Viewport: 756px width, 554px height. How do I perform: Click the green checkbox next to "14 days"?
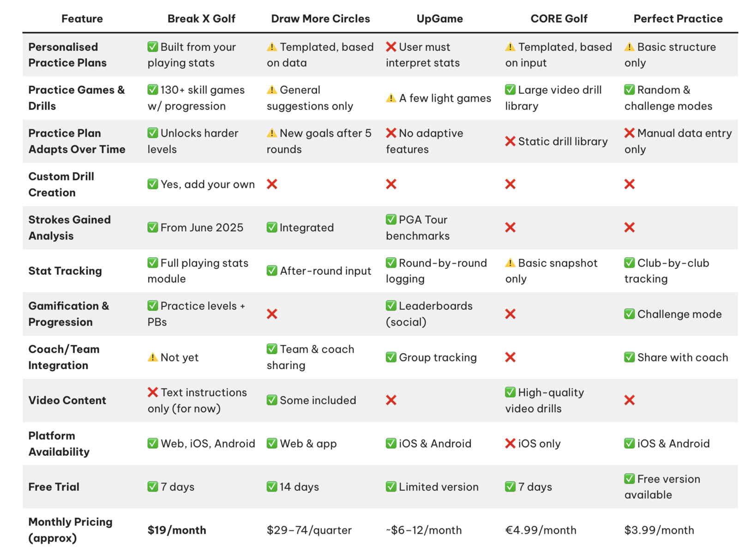pos(272,487)
